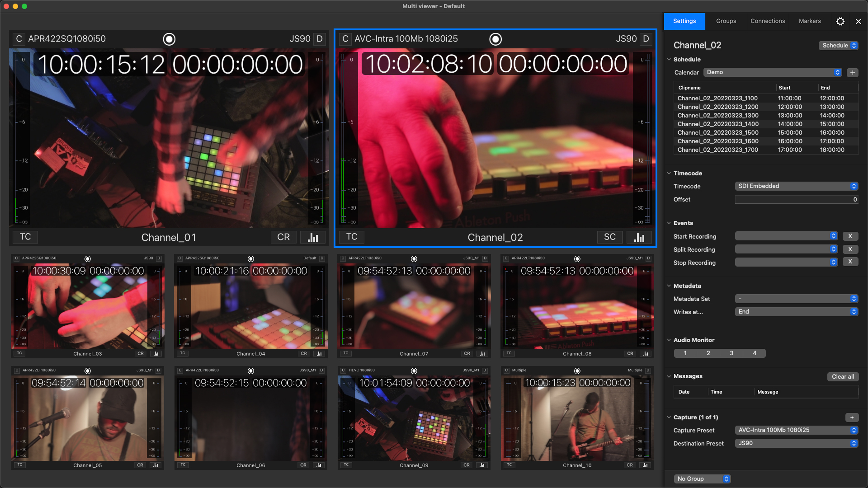Toggle the TC button on Channel_02
The height and width of the screenshot is (488, 868).
pyautogui.click(x=352, y=237)
